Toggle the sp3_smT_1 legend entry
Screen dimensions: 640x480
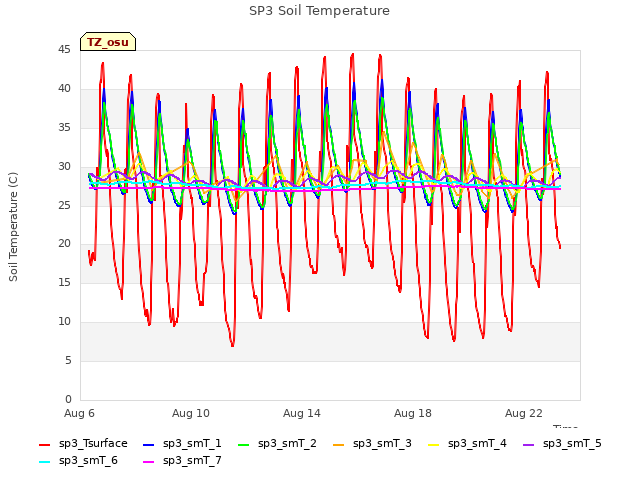click(182, 444)
